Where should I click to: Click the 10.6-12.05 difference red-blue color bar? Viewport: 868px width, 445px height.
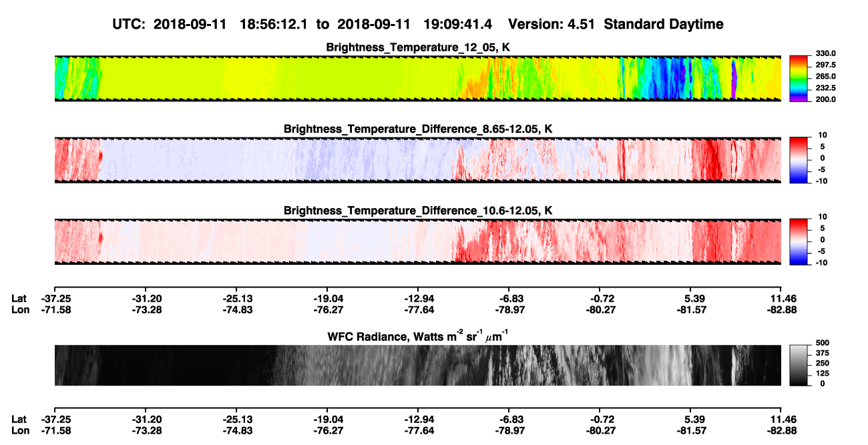point(799,240)
